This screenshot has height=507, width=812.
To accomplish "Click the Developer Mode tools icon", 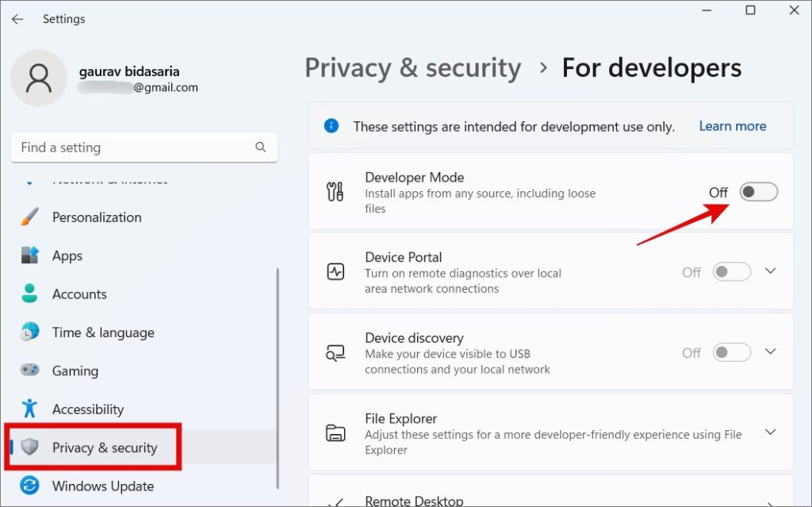I will (x=335, y=192).
